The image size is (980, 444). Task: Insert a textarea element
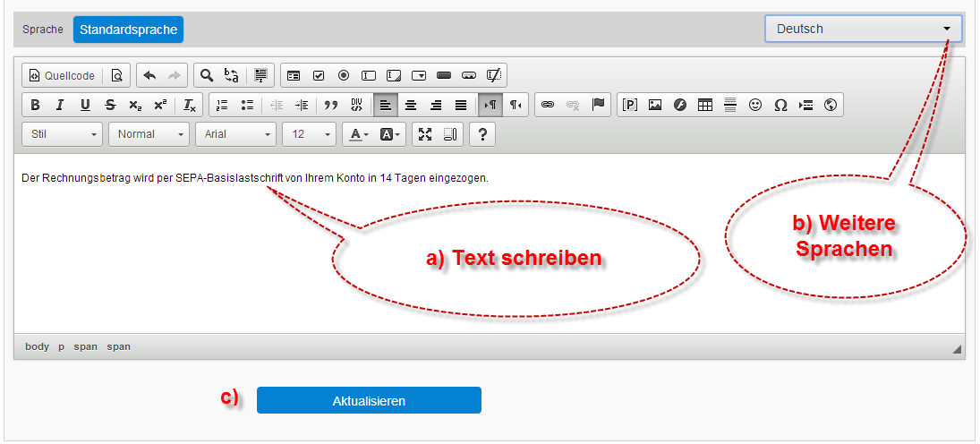click(x=394, y=76)
